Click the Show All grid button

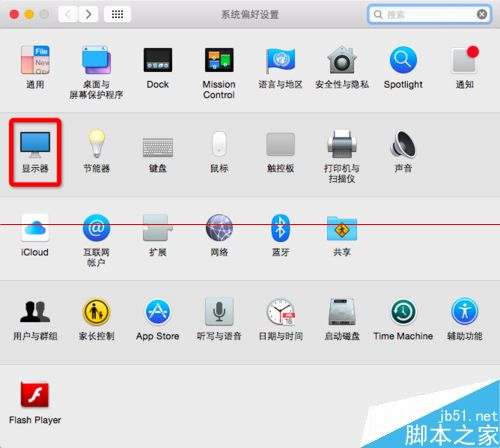[x=117, y=14]
